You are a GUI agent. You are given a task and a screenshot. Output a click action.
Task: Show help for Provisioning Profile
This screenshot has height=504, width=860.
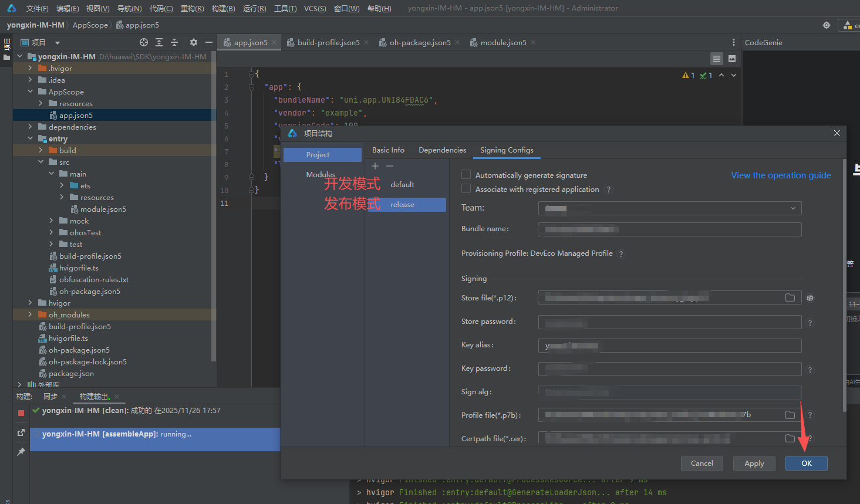(621, 254)
